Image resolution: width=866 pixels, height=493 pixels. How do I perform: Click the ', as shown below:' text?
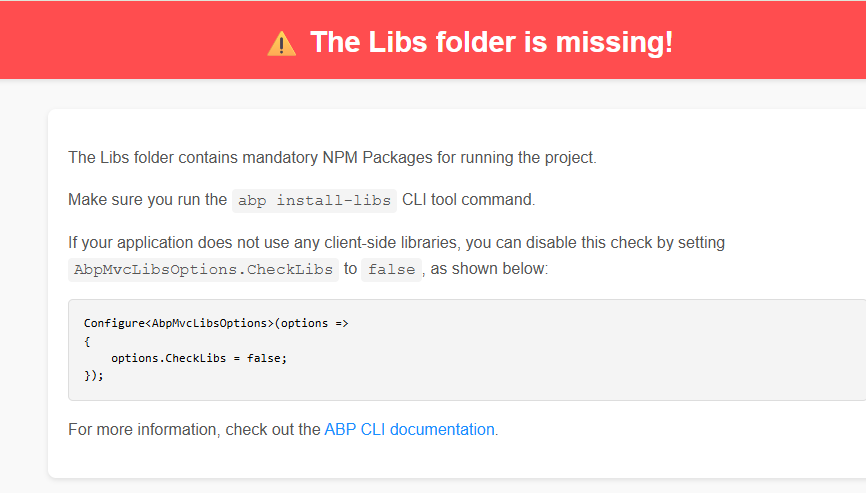pyautogui.click(x=486, y=269)
